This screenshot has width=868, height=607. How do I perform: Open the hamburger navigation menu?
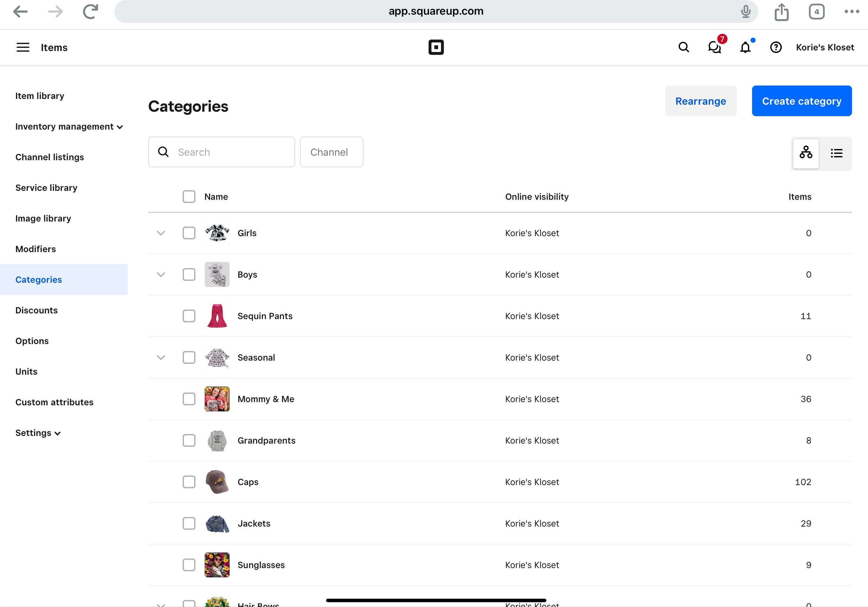(x=23, y=47)
